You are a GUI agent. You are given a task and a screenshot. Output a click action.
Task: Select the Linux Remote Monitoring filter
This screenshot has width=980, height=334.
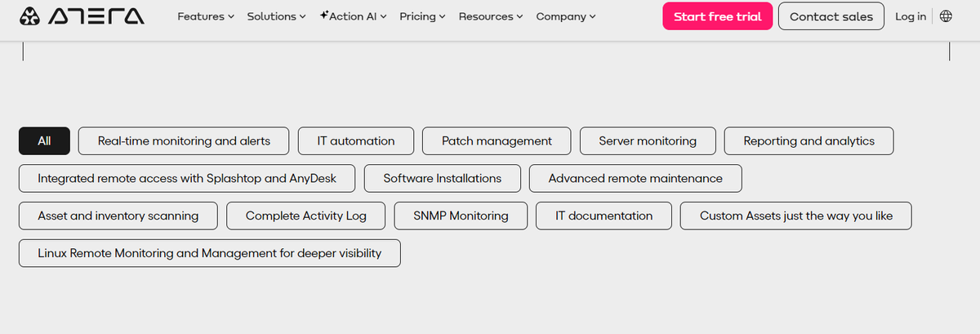coord(210,253)
